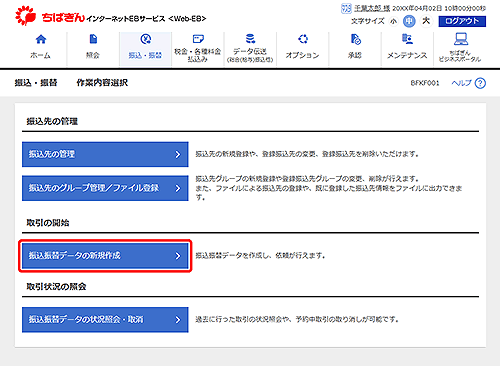
Task: Click the 振込・振替 transfer icon
Action: 146,39
